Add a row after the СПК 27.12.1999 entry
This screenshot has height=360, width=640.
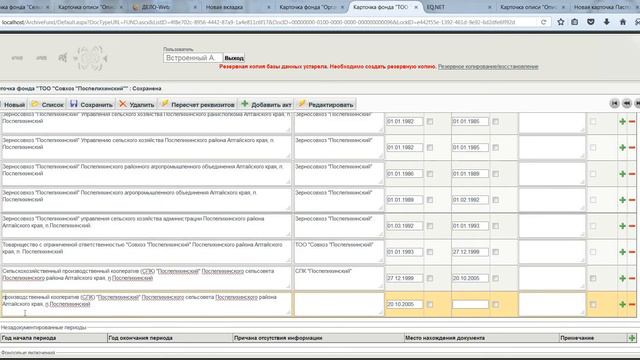click(622, 278)
